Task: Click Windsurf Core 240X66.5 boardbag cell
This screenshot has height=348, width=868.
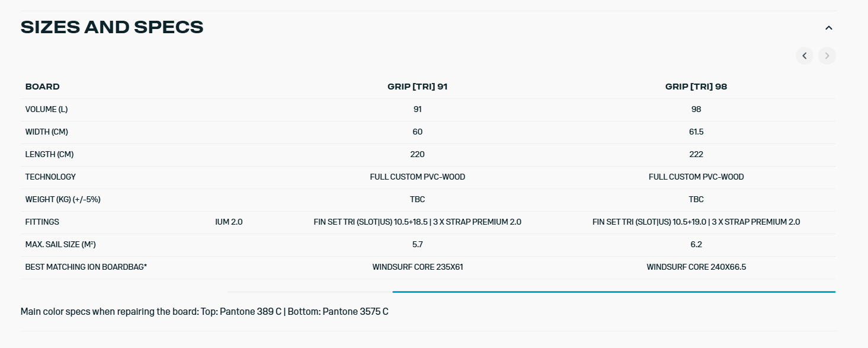Action: [696, 267]
